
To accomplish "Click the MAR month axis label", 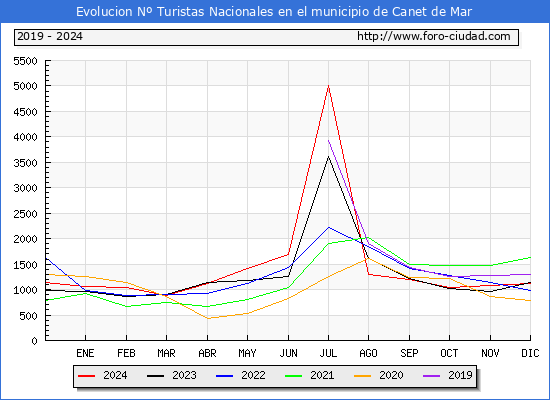I will pos(166,353).
